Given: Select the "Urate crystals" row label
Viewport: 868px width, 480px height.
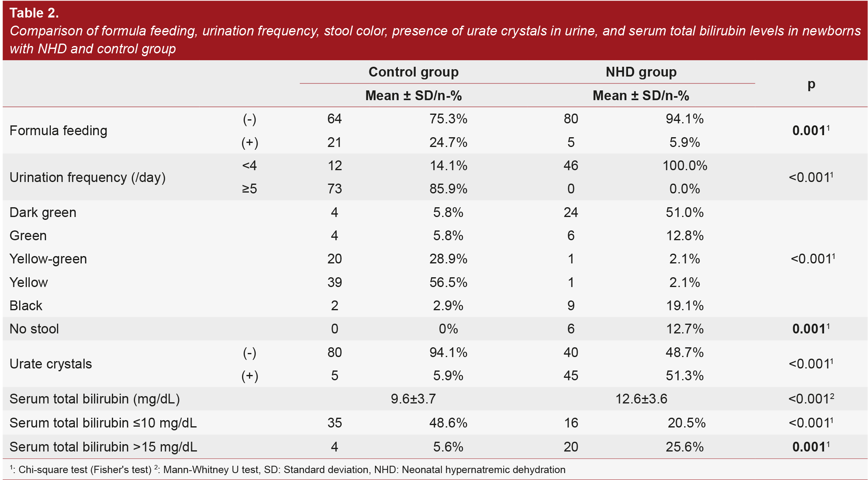Looking at the screenshot, I should (x=50, y=364).
